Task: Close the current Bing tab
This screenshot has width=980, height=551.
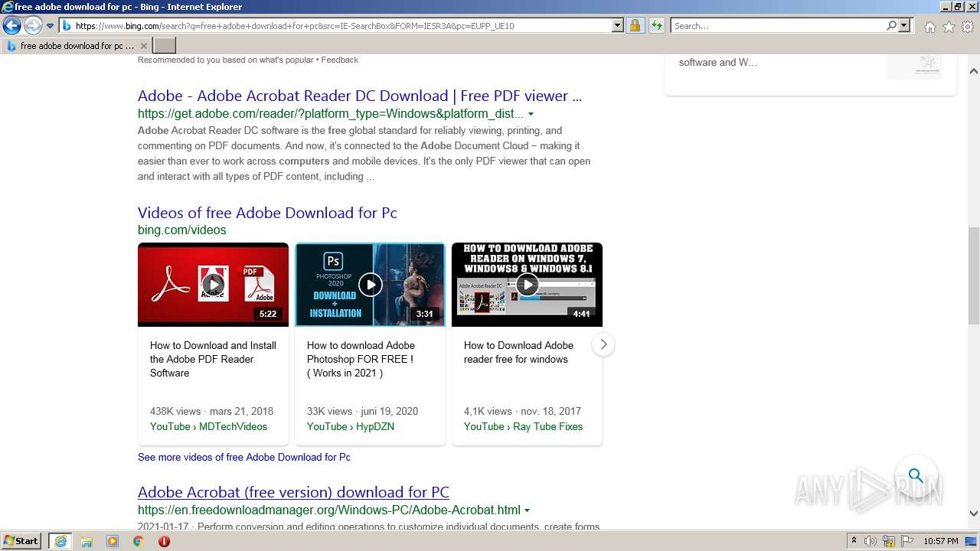Action: tap(143, 46)
